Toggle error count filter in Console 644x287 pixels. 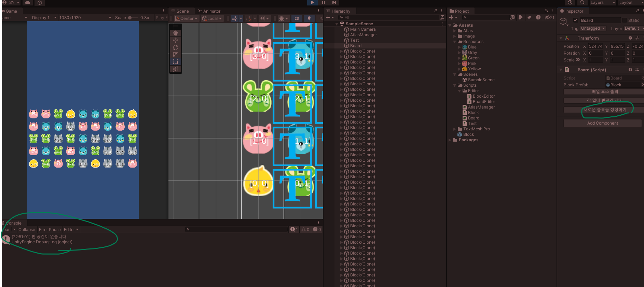[317, 229]
